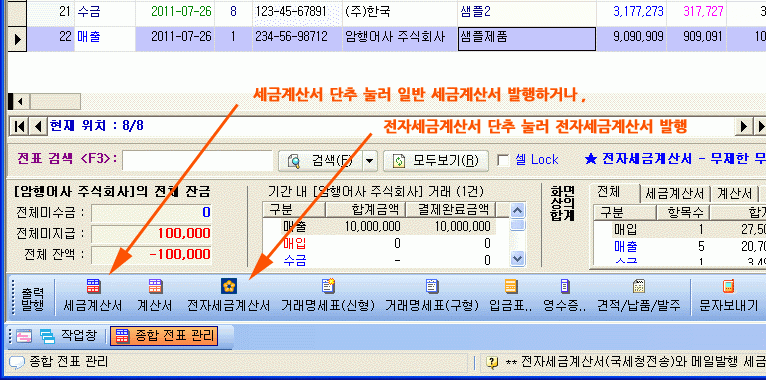Click the 검색(F) search button
The width and height of the screenshot is (766, 380).
point(321,161)
